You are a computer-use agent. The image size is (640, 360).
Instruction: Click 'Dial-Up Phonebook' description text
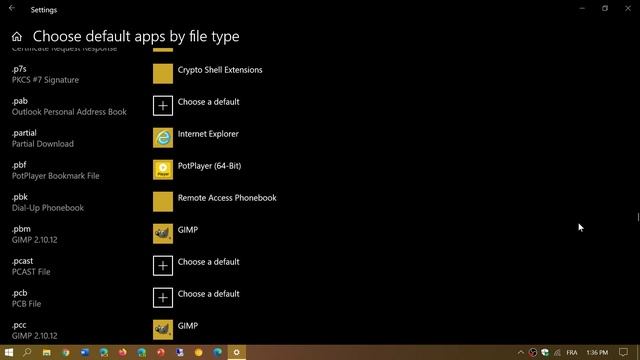(48, 208)
